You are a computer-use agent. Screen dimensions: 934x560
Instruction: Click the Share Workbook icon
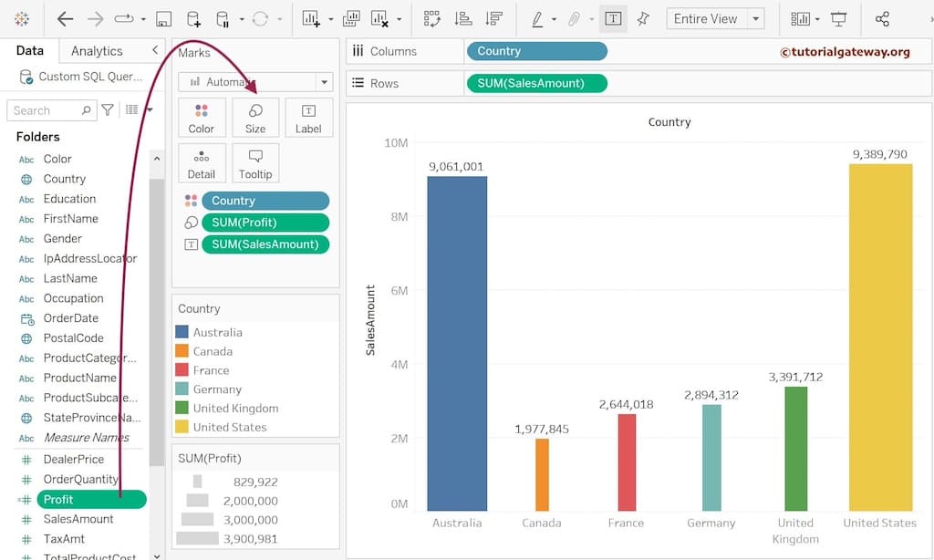point(883,18)
